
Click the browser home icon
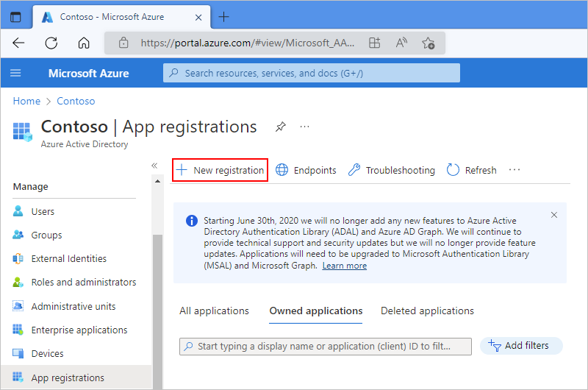(84, 43)
